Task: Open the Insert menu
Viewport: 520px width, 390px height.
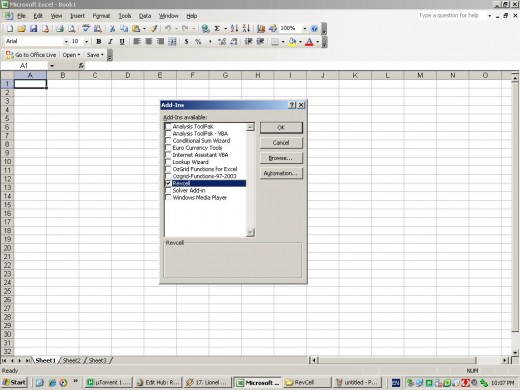Action: 77,16
